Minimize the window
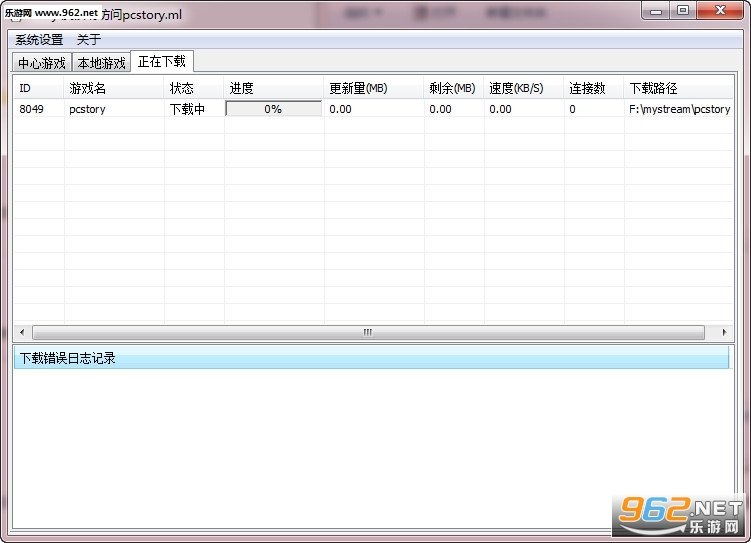Viewport: 751px width, 543px height. click(x=656, y=11)
